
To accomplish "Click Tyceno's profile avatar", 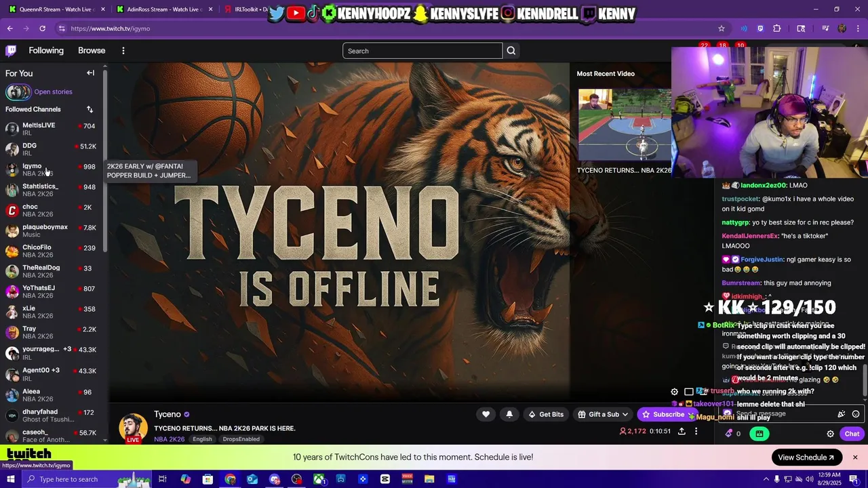I will [133, 427].
